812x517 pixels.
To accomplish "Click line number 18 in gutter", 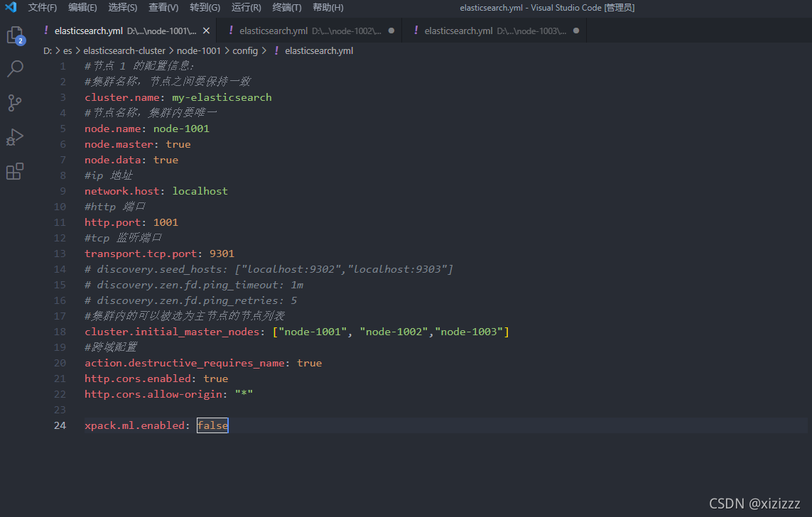I will click(x=60, y=332).
